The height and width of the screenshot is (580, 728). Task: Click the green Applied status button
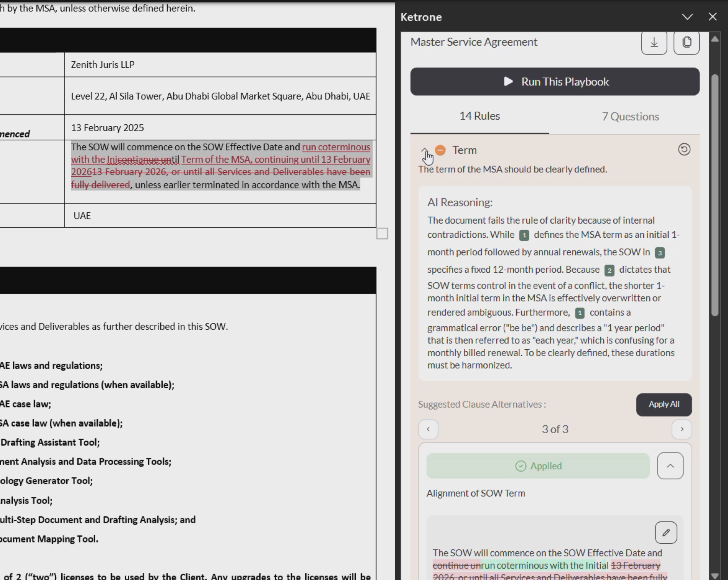pos(538,466)
